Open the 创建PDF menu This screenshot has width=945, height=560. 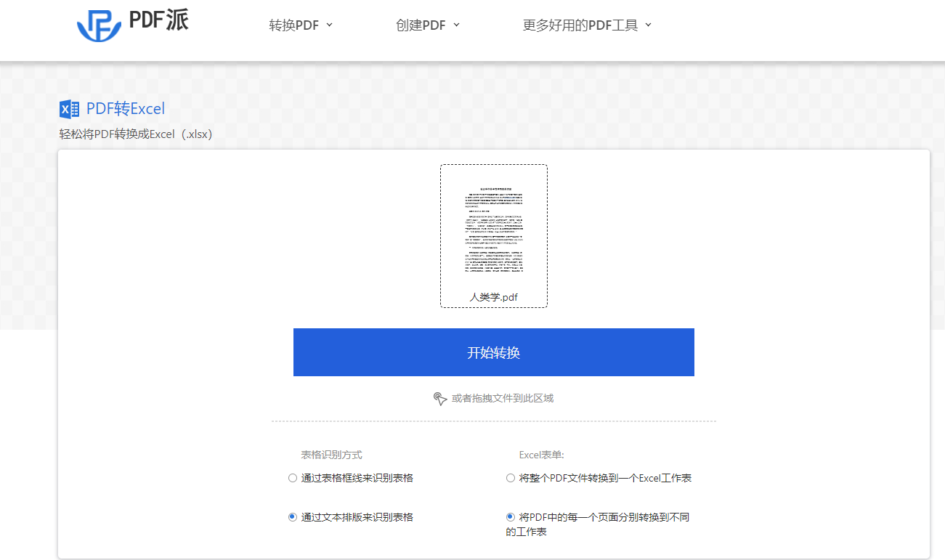(428, 25)
